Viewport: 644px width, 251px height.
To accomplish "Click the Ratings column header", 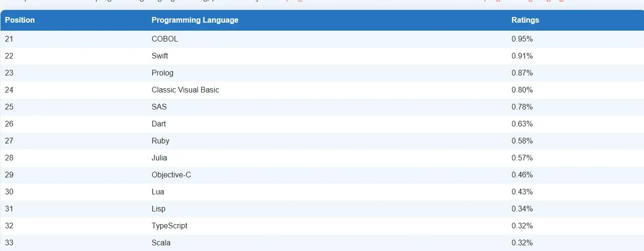I will pos(525,20).
